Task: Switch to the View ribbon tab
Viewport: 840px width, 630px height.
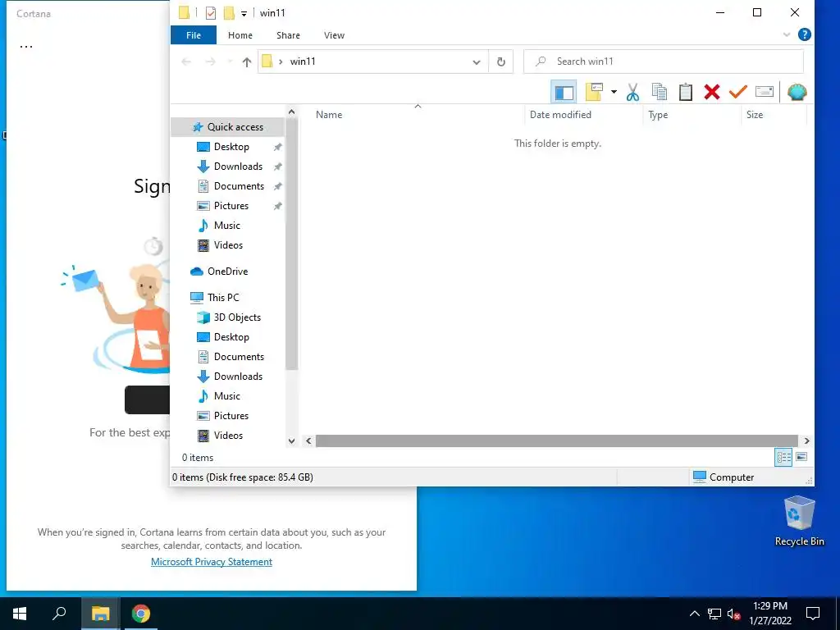Action: 335,35
